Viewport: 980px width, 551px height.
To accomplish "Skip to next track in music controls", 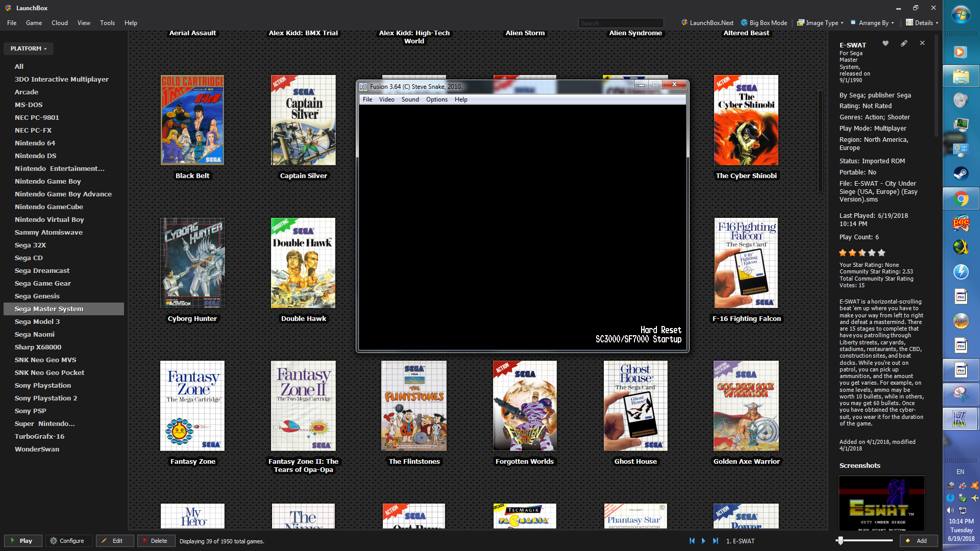I will click(x=716, y=541).
